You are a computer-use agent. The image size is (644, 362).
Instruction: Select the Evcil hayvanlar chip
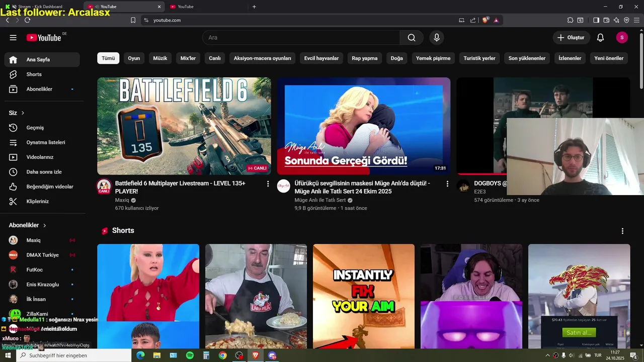click(x=321, y=58)
